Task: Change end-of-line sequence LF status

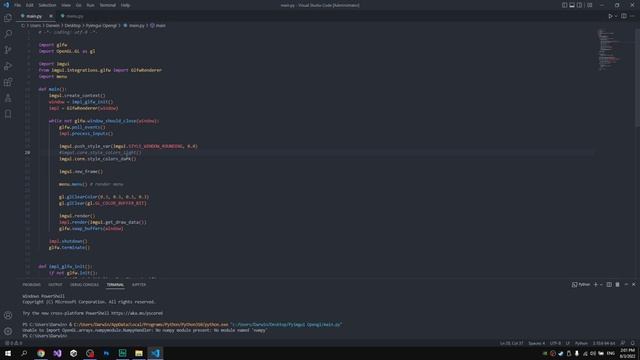Action: (567, 343)
